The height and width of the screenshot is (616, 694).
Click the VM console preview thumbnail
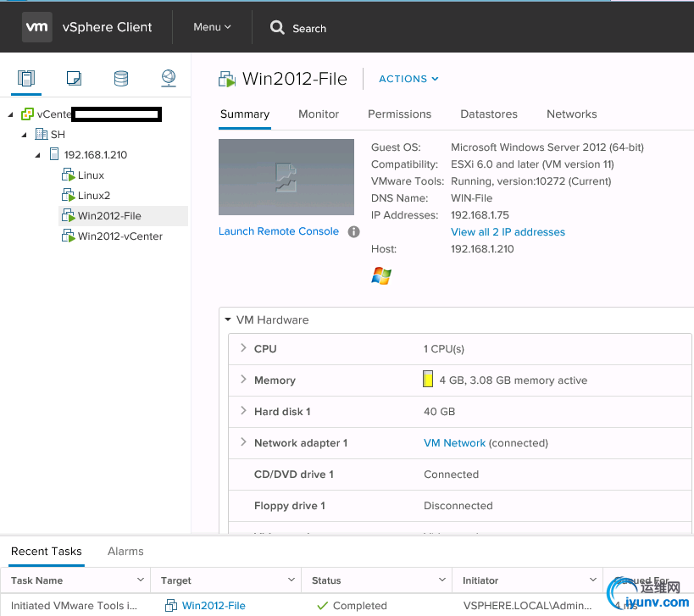click(x=286, y=177)
